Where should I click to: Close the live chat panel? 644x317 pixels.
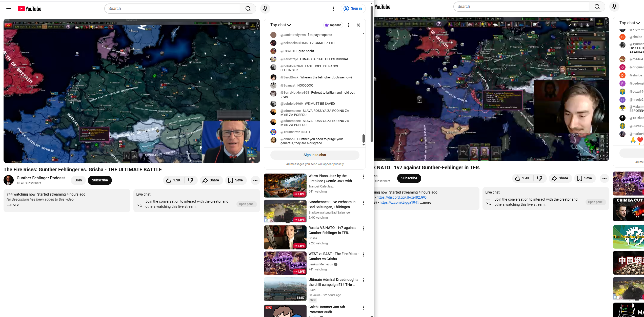point(358,25)
